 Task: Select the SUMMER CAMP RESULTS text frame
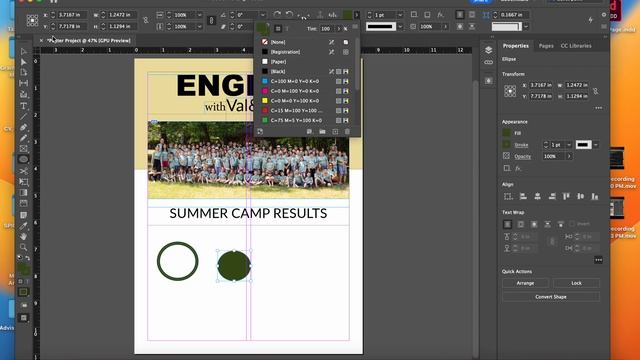(x=248, y=213)
